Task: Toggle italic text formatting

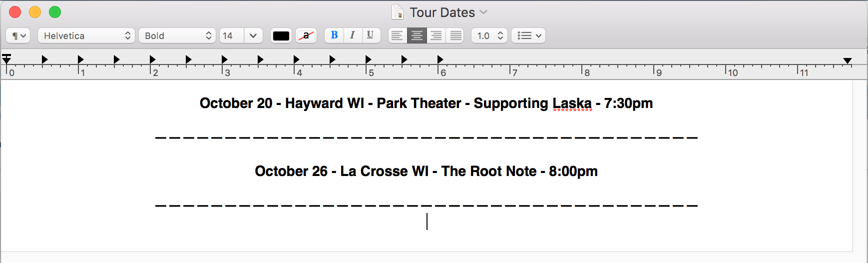Action: tap(352, 35)
